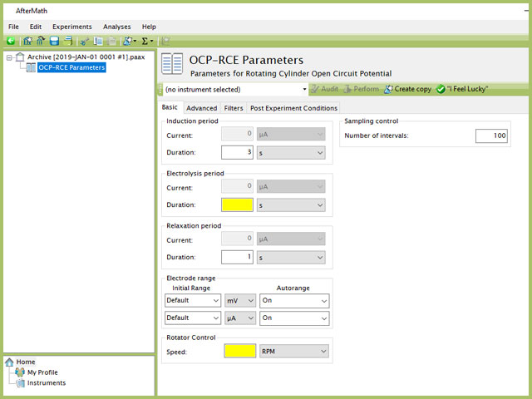Open the File menu
The image size is (532, 399).
[x=13, y=27]
